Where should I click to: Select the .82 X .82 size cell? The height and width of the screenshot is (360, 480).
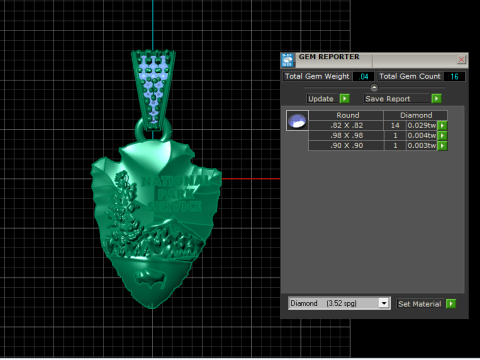pyautogui.click(x=346, y=126)
